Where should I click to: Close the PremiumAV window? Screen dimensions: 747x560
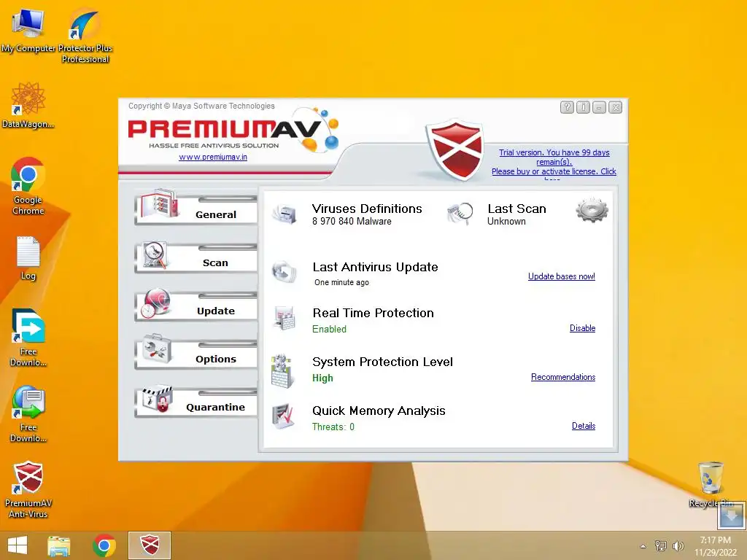point(616,108)
